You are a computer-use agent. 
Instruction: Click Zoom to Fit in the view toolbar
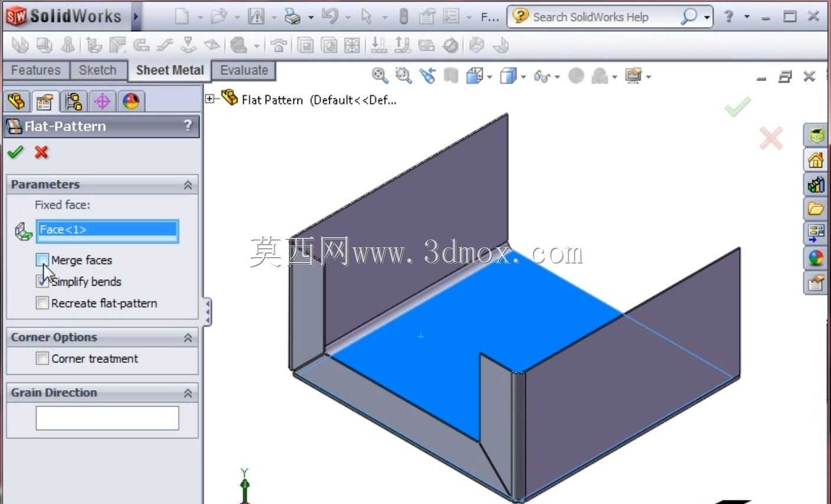point(380,76)
